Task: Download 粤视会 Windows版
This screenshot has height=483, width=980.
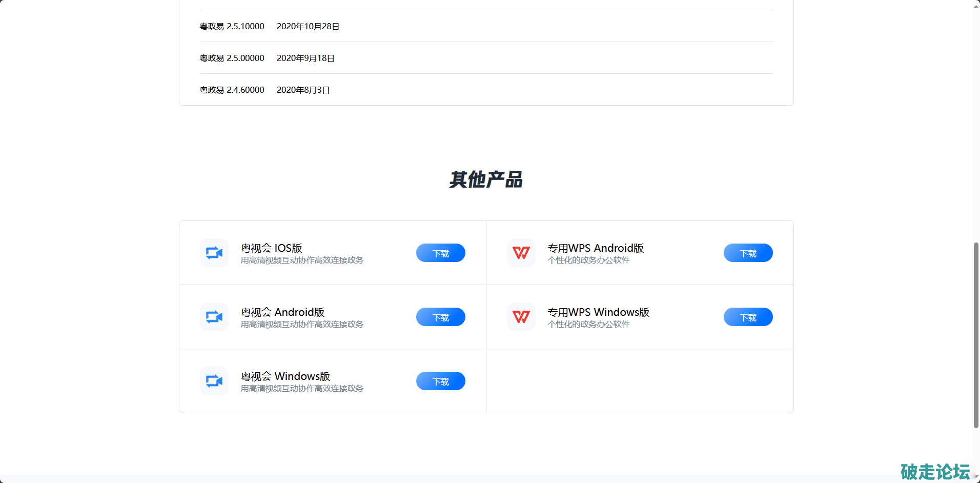Action: coord(440,381)
